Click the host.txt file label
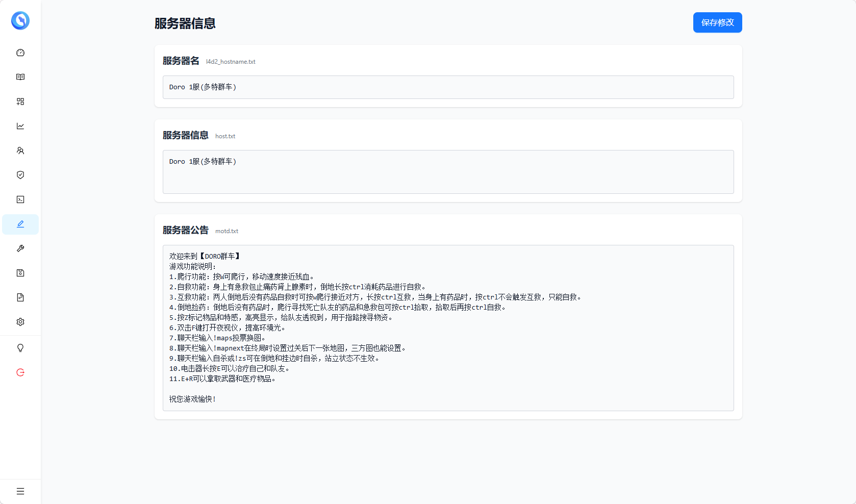 (x=225, y=136)
